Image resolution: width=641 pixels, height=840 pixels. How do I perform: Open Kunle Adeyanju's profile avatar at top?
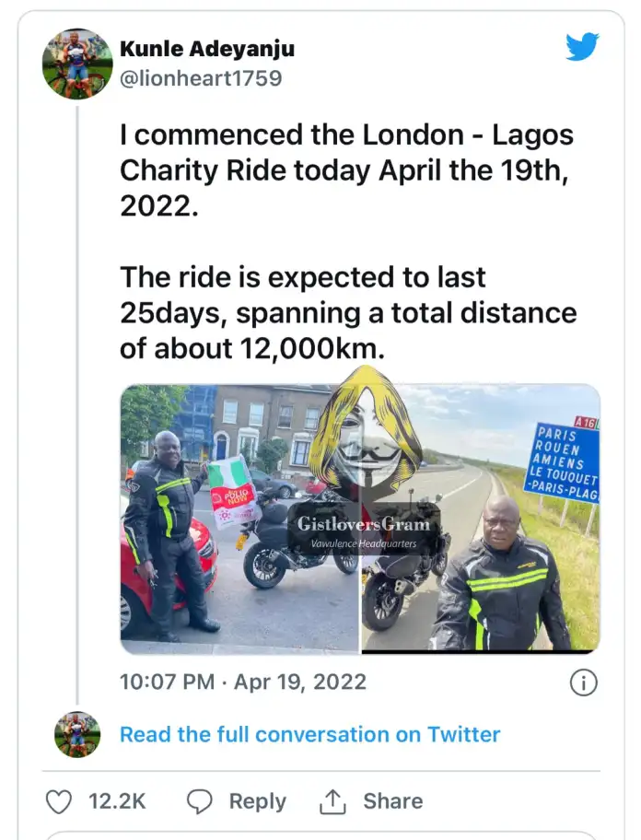[x=77, y=64]
